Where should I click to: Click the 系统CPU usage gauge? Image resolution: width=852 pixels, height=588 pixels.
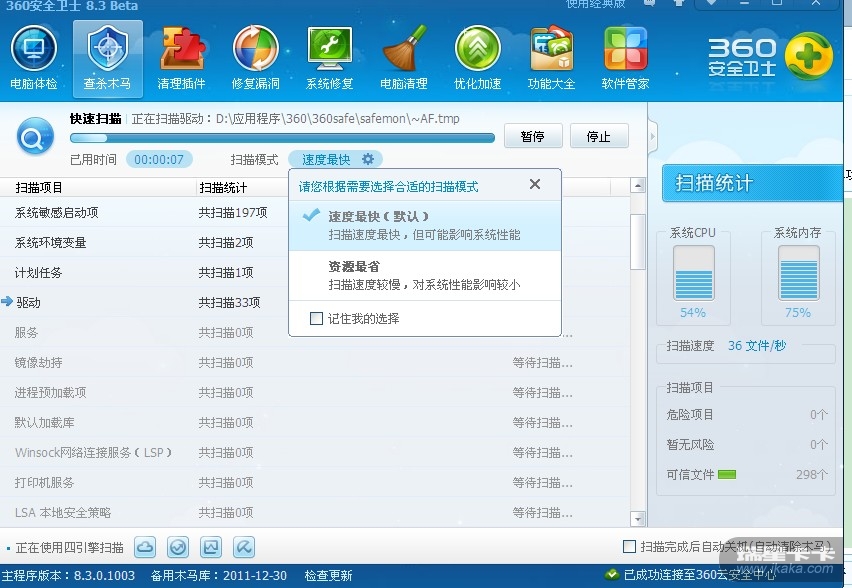point(693,273)
